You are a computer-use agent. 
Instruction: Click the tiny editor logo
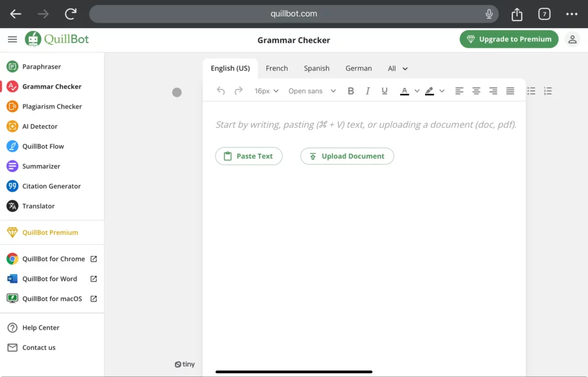tap(184, 364)
